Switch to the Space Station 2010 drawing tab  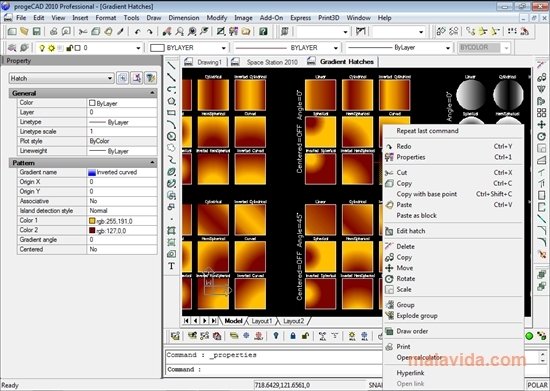tap(272, 62)
